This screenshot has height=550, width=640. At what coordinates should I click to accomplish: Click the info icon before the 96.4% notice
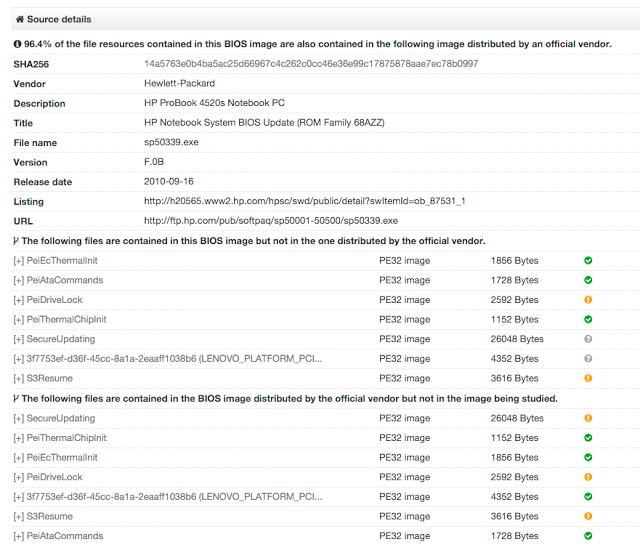pyautogui.click(x=17, y=44)
